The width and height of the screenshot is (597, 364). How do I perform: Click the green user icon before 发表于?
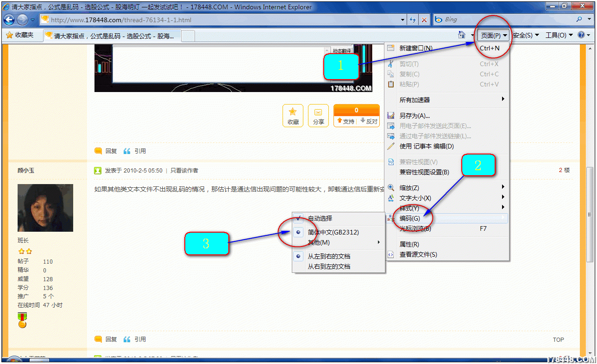point(98,170)
